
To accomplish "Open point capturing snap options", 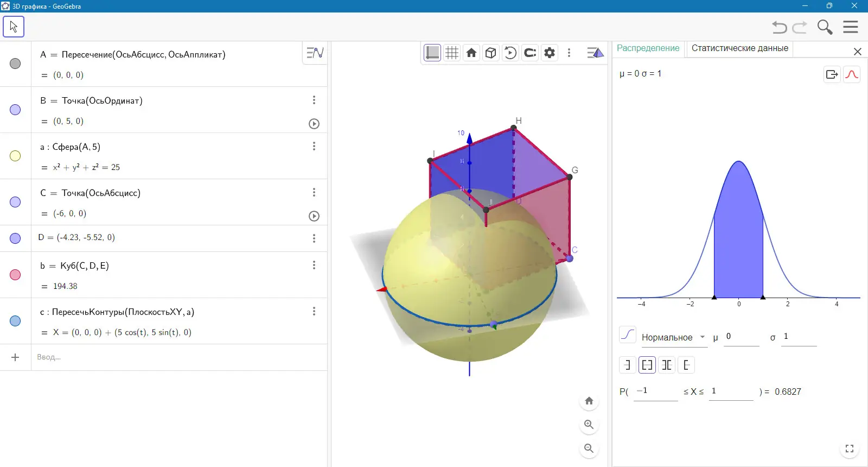I will click(x=530, y=53).
